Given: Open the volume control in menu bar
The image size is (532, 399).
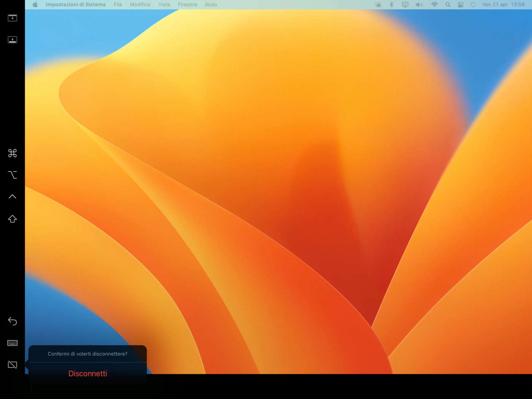Looking at the screenshot, I should coord(419,5).
